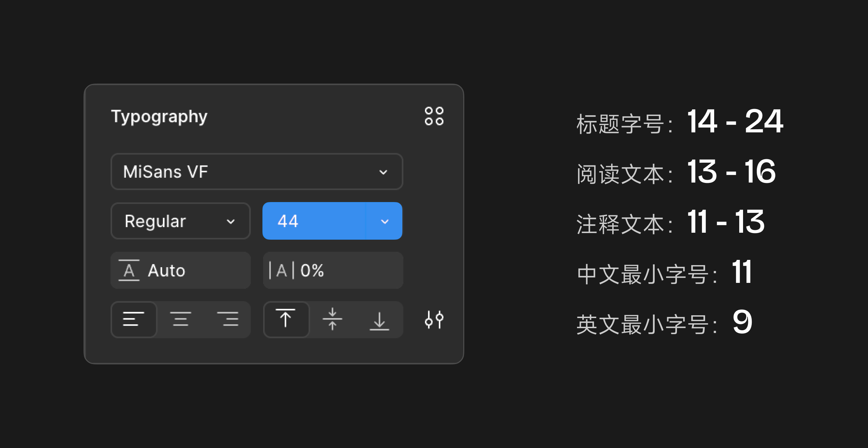Click the letter spacing icon
Viewport: 868px width, 448px height.
[282, 270]
